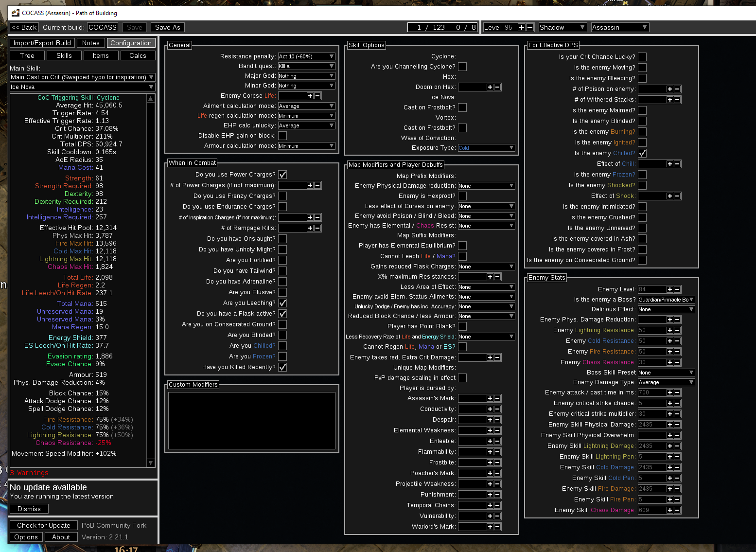Image resolution: width=756 pixels, height=552 pixels.
Task: Expand the Main Skill socket group dropdown
Action: point(83,77)
